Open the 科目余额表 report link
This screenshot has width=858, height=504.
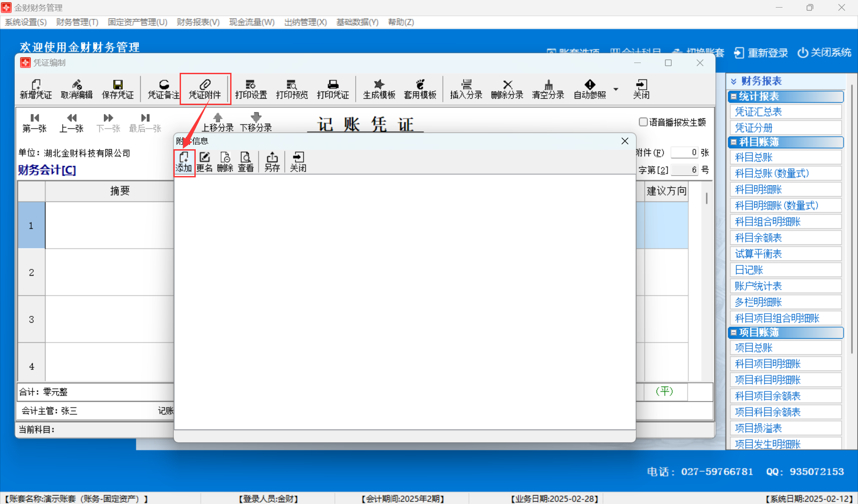[x=758, y=238]
